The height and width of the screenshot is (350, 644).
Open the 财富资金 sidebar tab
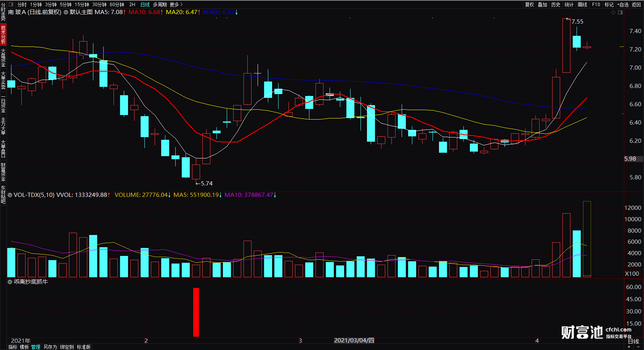(x=3, y=172)
